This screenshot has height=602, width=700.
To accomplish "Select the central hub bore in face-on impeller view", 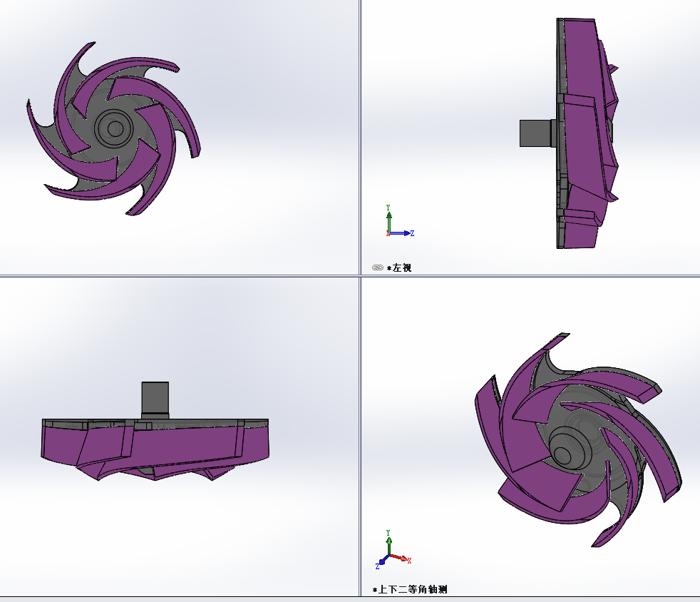I will click(113, 128).
